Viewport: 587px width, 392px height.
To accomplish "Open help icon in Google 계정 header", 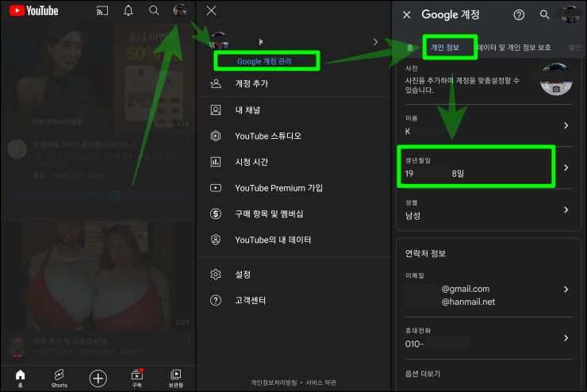I will [x=519, y=14].
